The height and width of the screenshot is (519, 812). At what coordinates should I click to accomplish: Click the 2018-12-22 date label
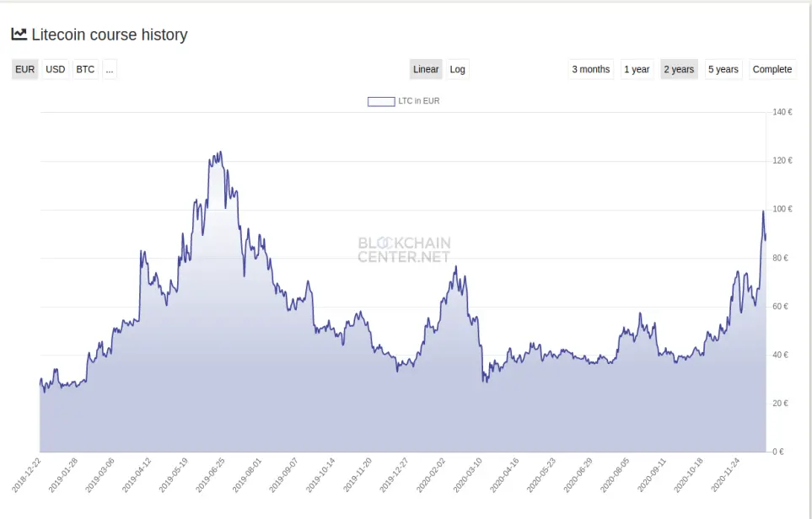point(26,475)
